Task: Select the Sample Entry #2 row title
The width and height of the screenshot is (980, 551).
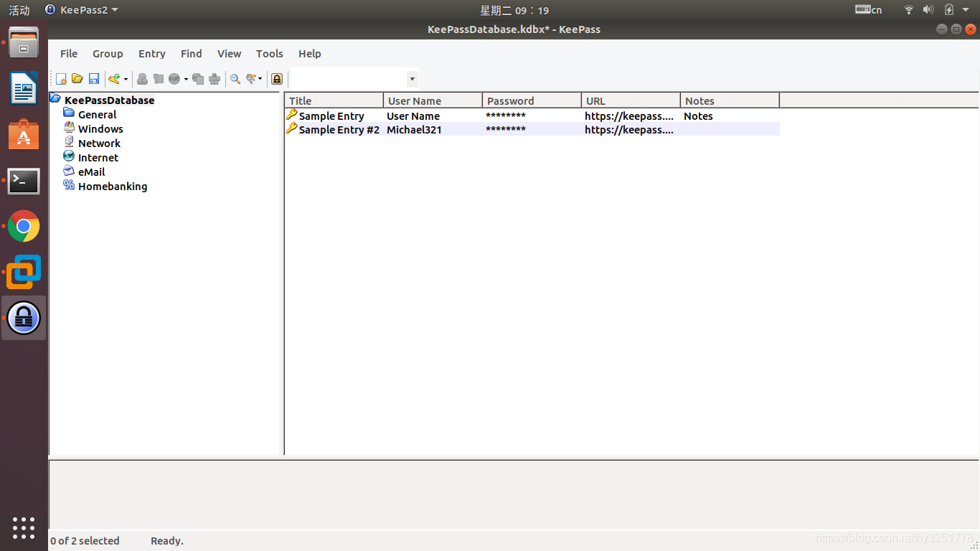Action: 339,130
